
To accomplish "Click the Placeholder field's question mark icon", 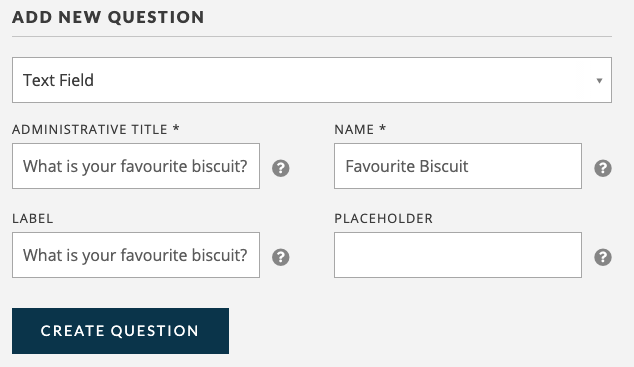I will tap(603, 257).
